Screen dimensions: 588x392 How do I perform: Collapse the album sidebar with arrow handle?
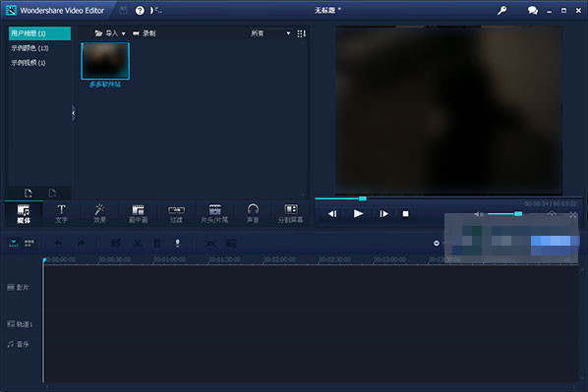tap(74, 113)
